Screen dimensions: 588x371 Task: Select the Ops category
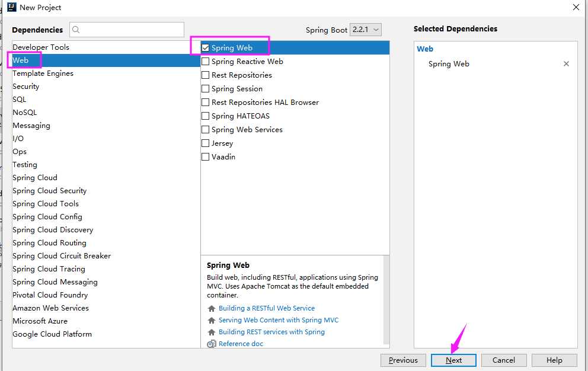(x=106, y=152)
